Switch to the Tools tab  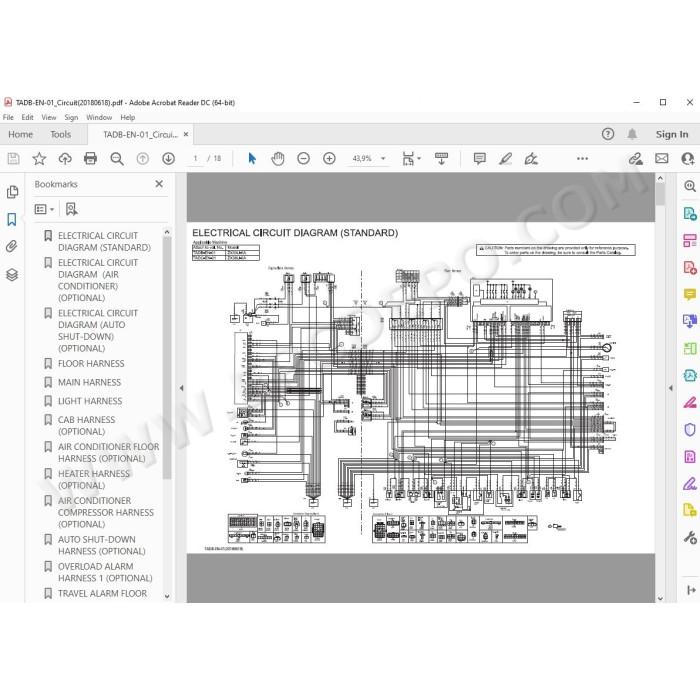point(60,134)
